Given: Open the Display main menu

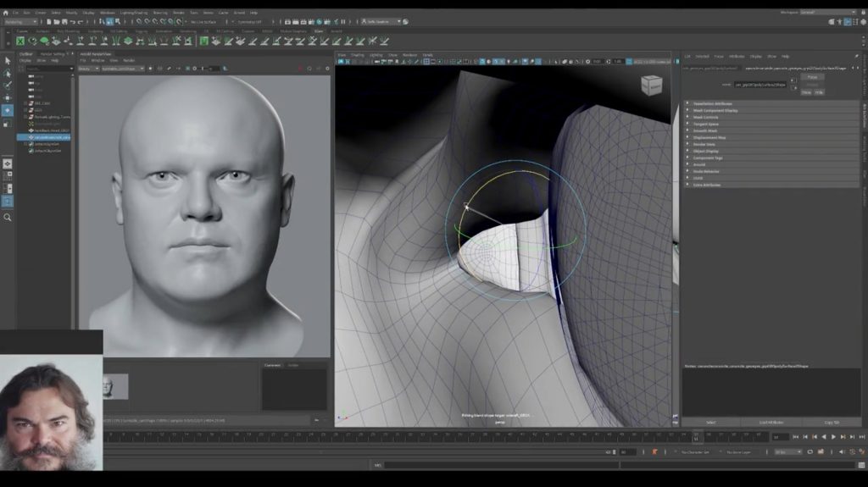Looking at the screenshot, I should pos(88,12).
